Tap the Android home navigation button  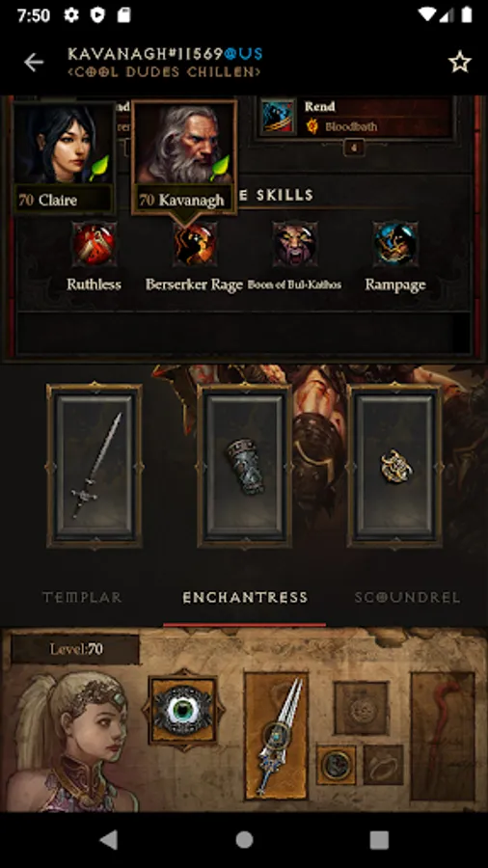pyautogui.click(x=244, y=840)
